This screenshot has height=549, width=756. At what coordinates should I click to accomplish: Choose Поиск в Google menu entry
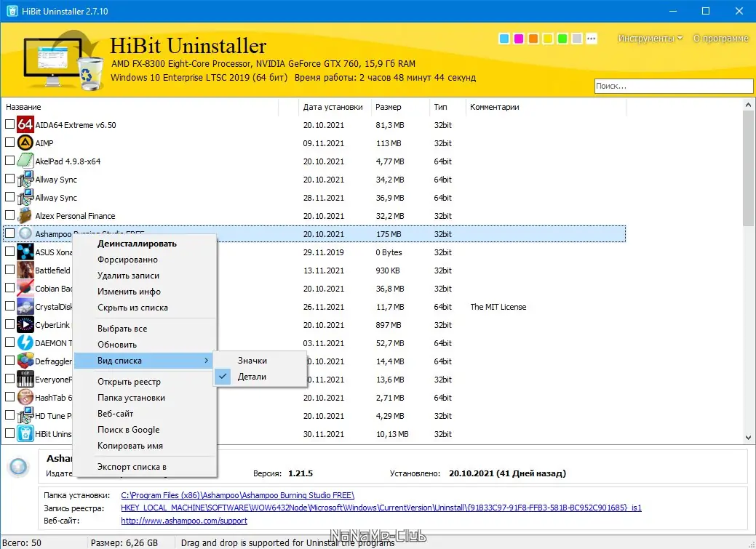[x=128, y=430]
